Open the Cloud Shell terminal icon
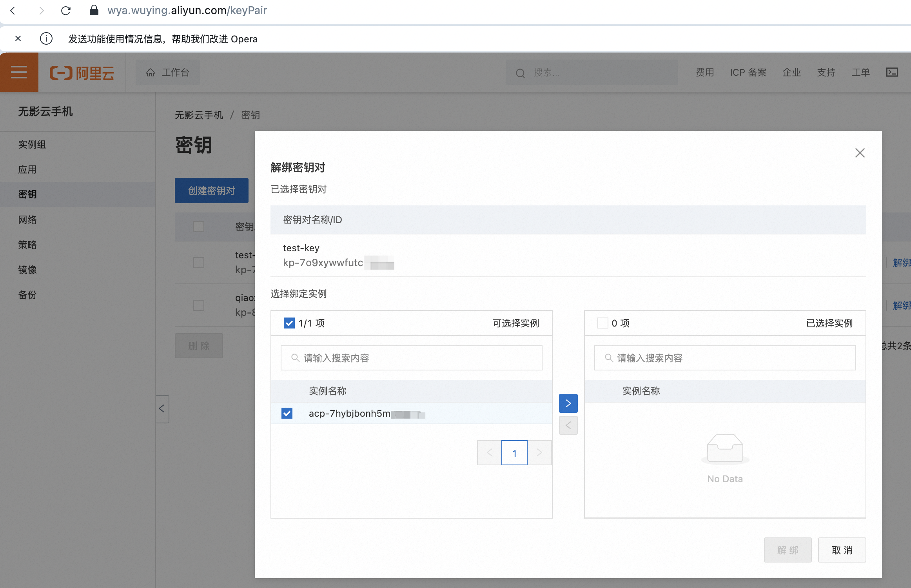Screen dimensions: 911x588 (x=892, y=72)
